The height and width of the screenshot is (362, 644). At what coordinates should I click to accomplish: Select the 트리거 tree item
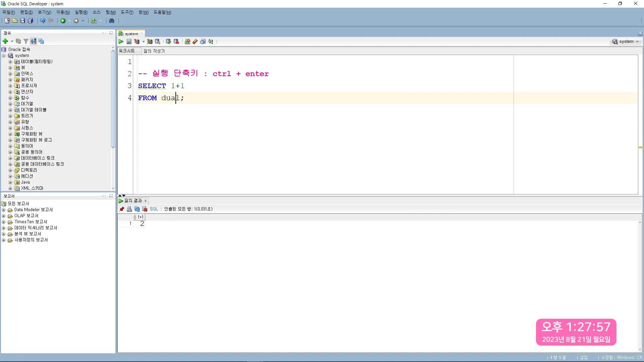[x=27, y=116]
